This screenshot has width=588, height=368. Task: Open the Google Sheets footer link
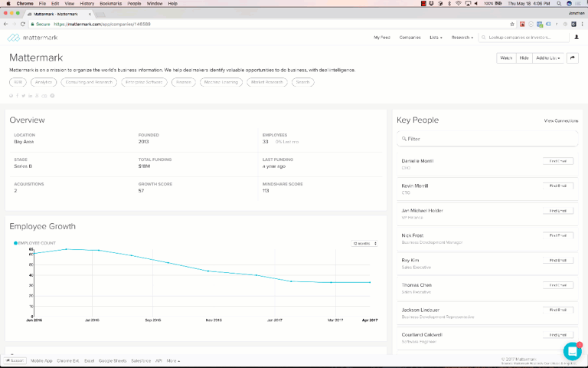tap(113, 361)
